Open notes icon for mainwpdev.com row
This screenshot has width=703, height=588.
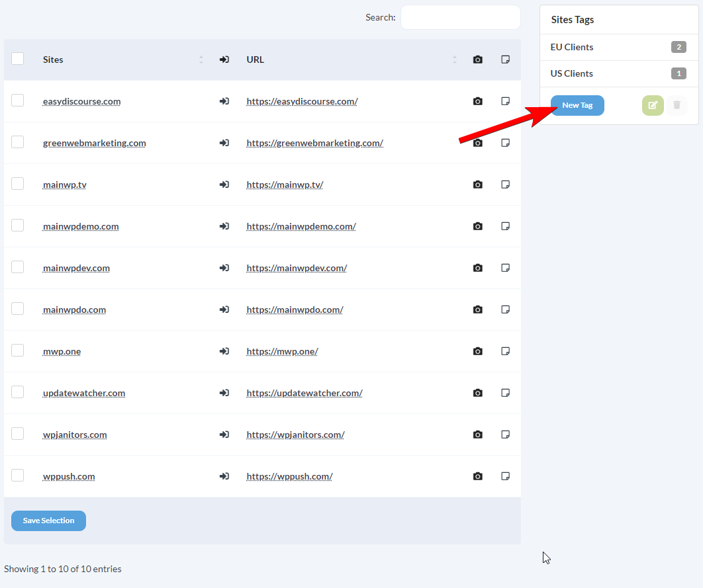(x=505, y=268)
